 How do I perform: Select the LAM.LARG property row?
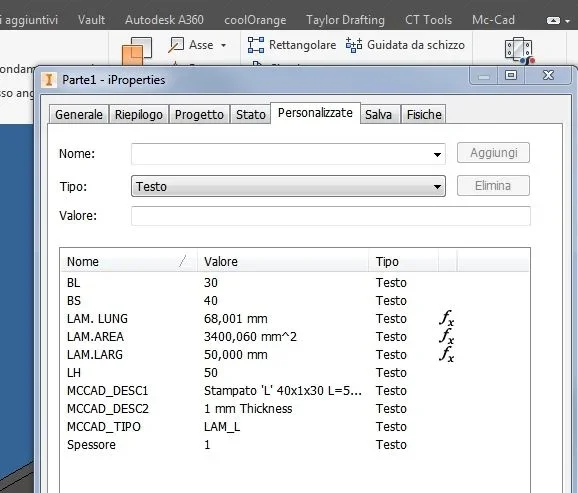point(295,355)
